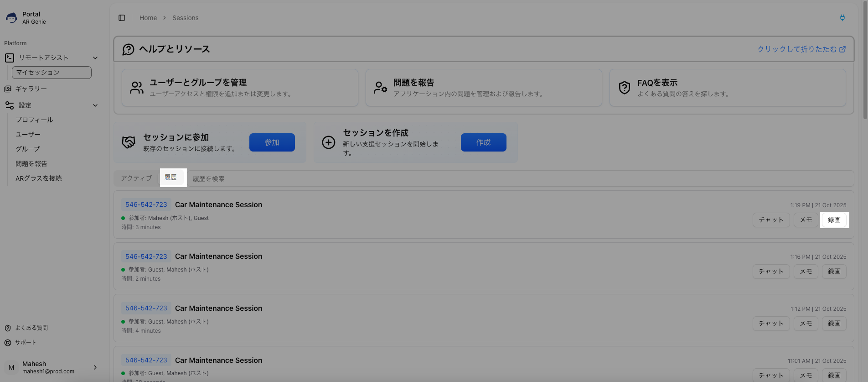Click the plug icon at top right
Viewport: 868px width, 382px height.
842,18
